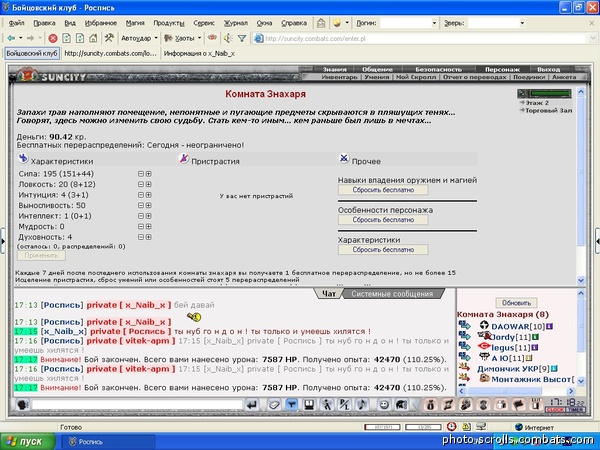Click the enter-arrow send message icon
This screenshot has width=600, height=450.
[x=252, y=404]
